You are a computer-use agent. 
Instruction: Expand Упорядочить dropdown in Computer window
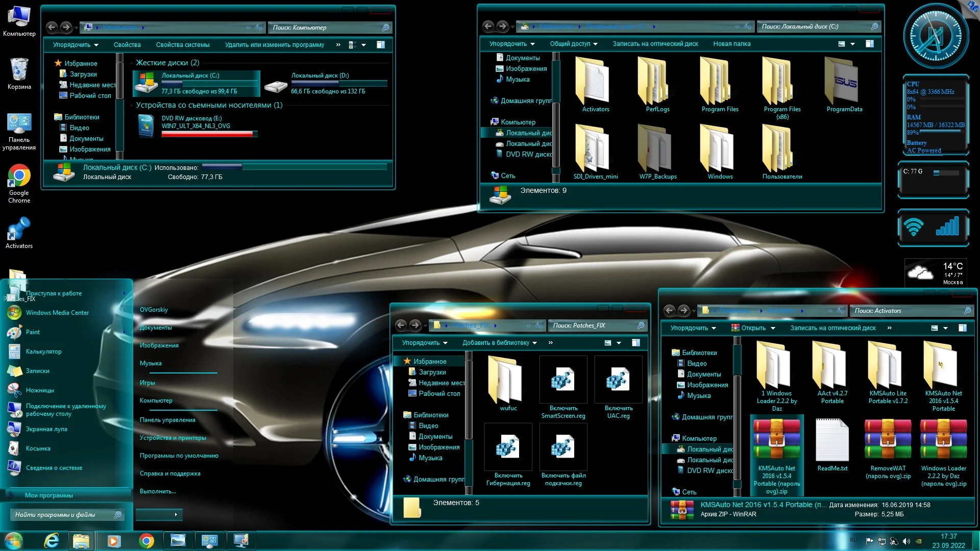tap(76, 45)
